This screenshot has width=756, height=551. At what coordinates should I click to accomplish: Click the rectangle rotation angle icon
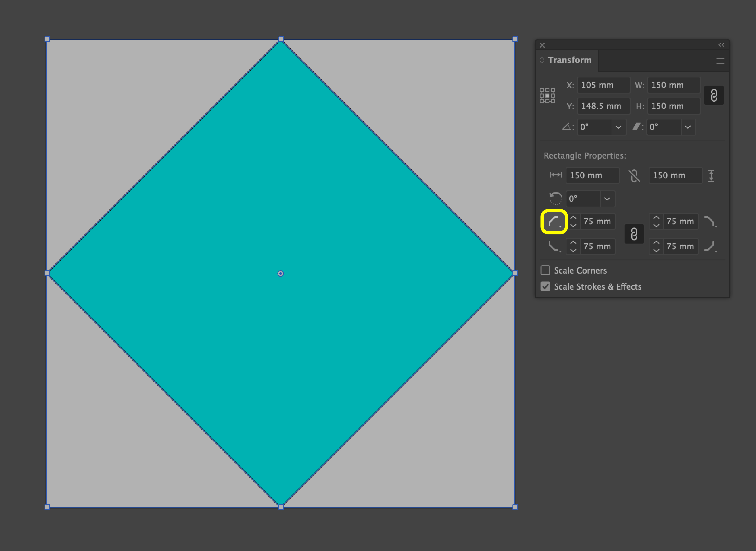click(555, 198)
